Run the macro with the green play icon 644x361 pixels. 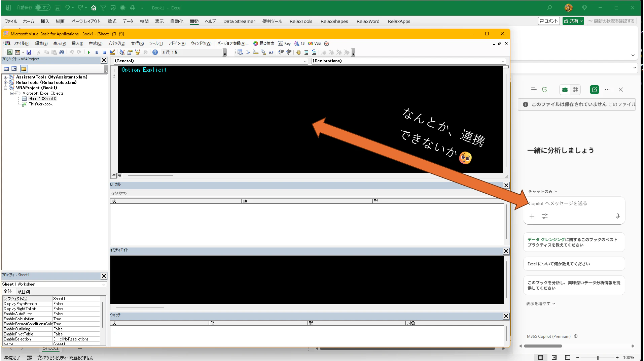(89, 52)
